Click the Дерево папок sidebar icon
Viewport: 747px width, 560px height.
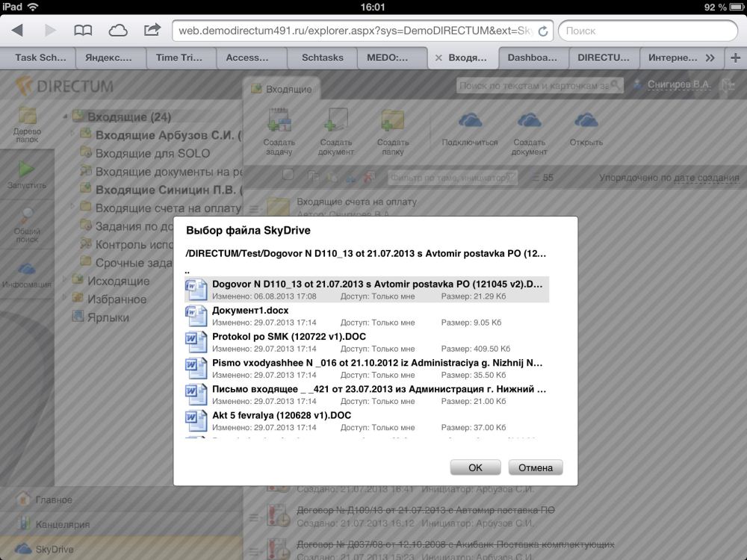point(27,125)
